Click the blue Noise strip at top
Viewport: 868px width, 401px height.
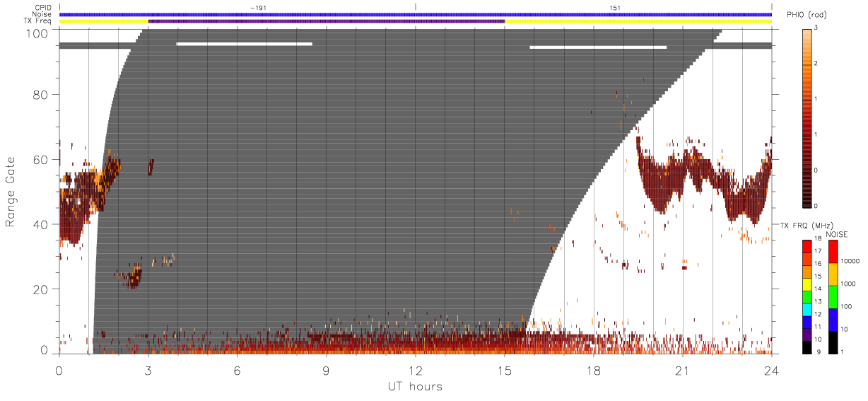415,14
